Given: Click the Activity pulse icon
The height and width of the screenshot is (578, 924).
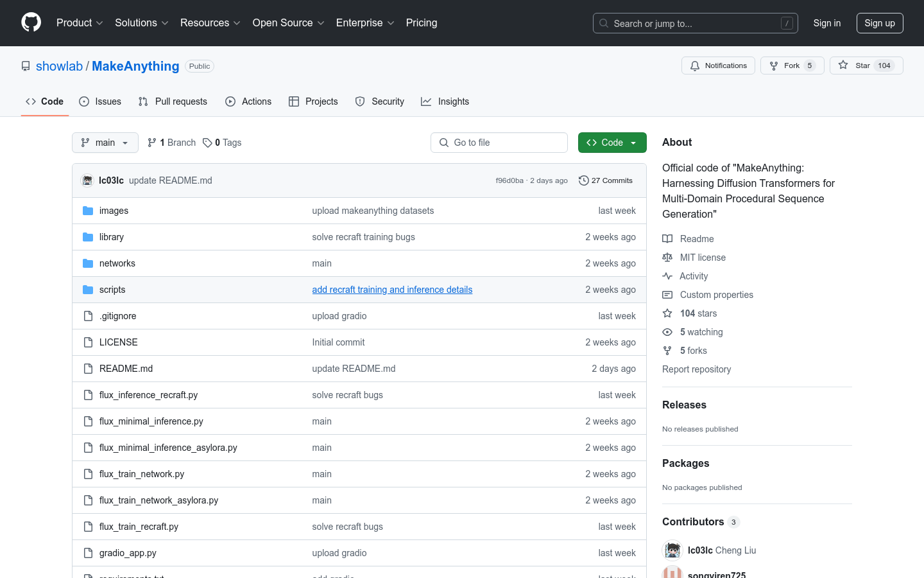Looking at the screenshot, I should coord(667,276).
